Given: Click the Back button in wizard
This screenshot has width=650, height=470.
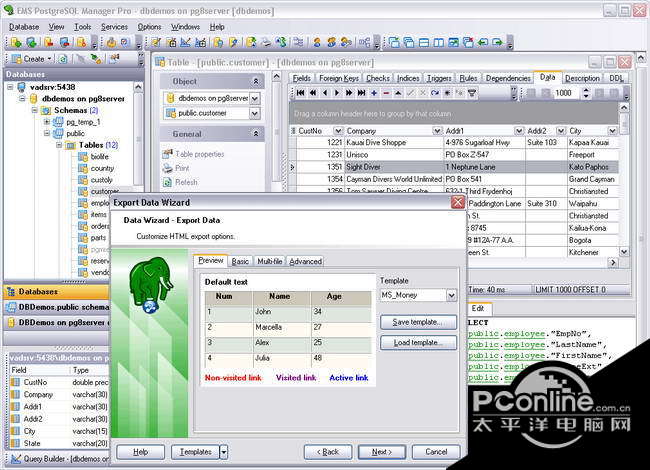Looking at the screenshot, I should click(x=327, y=452).
